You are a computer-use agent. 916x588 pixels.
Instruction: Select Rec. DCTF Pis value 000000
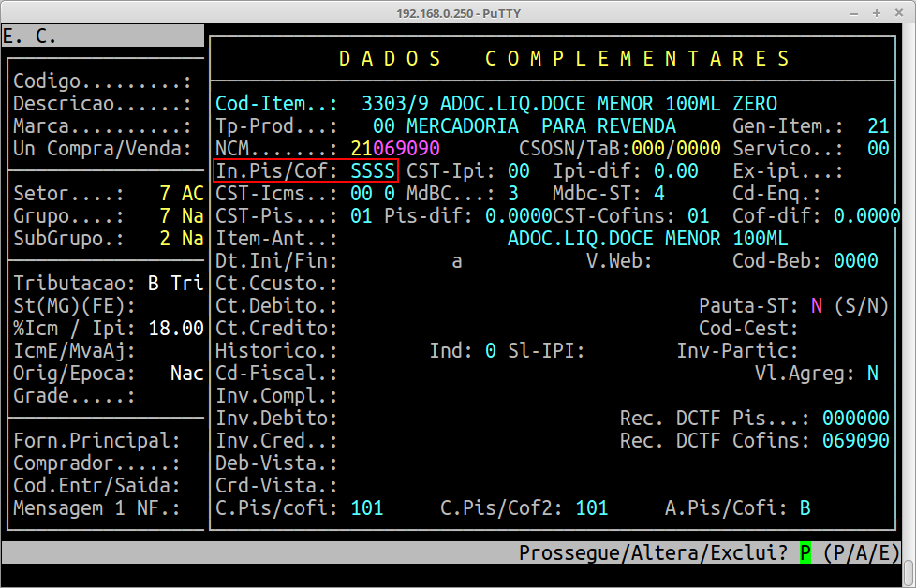pyautogui.click(x=855, y=419)
